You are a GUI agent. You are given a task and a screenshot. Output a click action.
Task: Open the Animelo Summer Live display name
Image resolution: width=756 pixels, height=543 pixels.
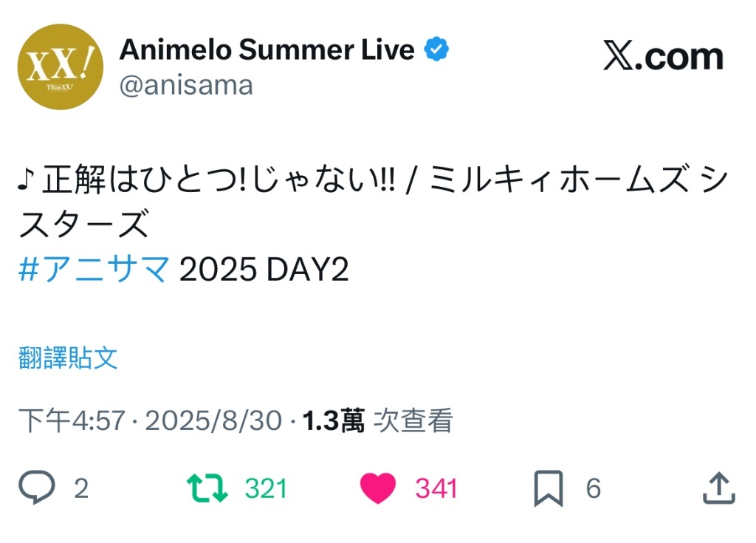[267, 49]
